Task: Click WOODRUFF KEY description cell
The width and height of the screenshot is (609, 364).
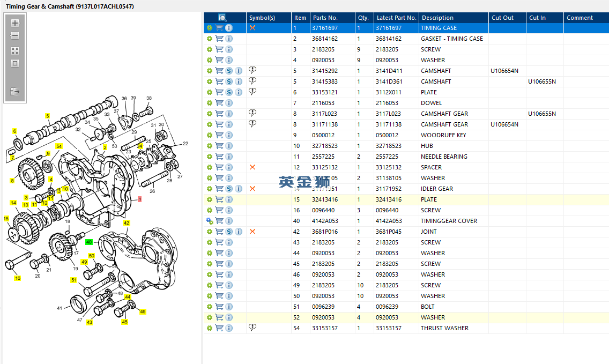Action: [443, 135]
